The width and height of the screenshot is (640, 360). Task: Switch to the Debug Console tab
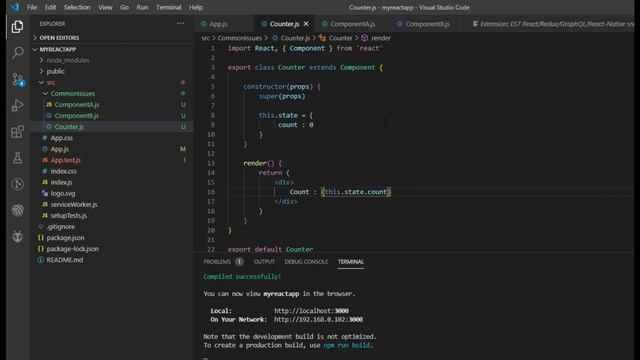point(306,262)
